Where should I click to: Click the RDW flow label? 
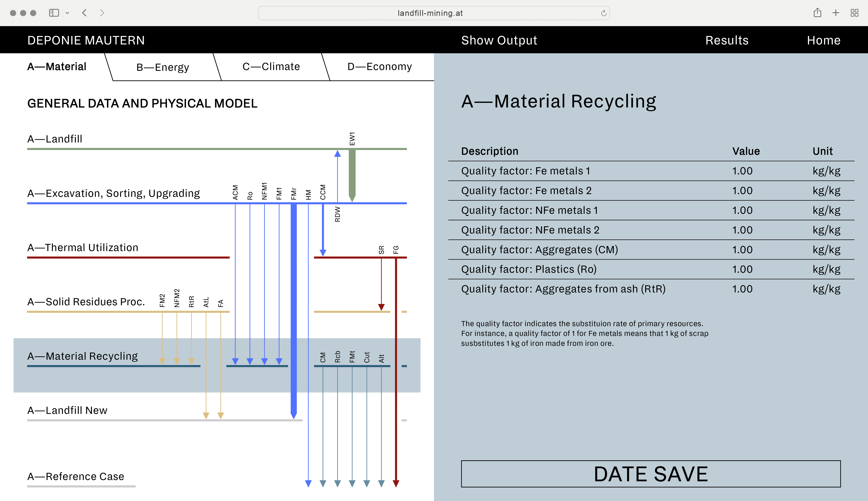pyautogui.click(x=337, y=214)
